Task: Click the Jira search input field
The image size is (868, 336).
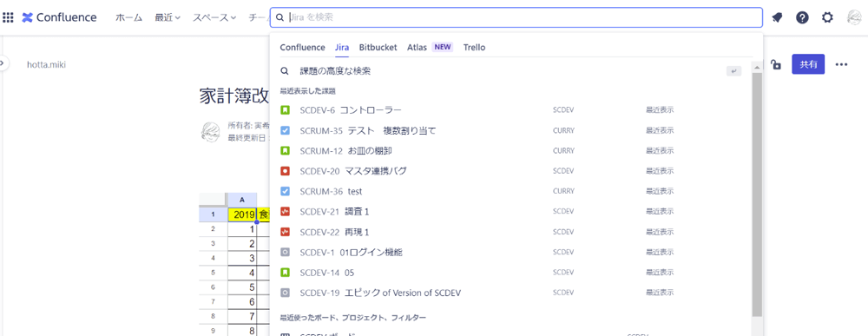Action: [x=516, y=17]
